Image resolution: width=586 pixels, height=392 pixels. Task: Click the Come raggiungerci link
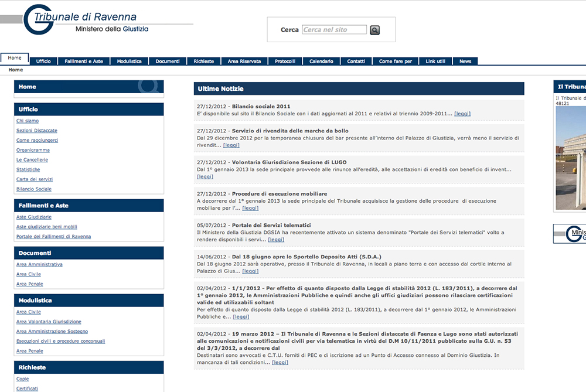pos(37,140)
